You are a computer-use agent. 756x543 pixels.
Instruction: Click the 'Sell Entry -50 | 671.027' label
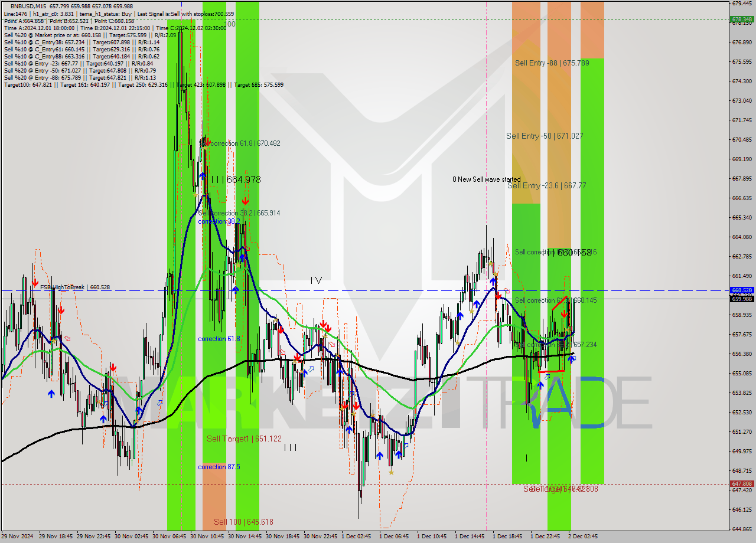[x=545, y=136]
